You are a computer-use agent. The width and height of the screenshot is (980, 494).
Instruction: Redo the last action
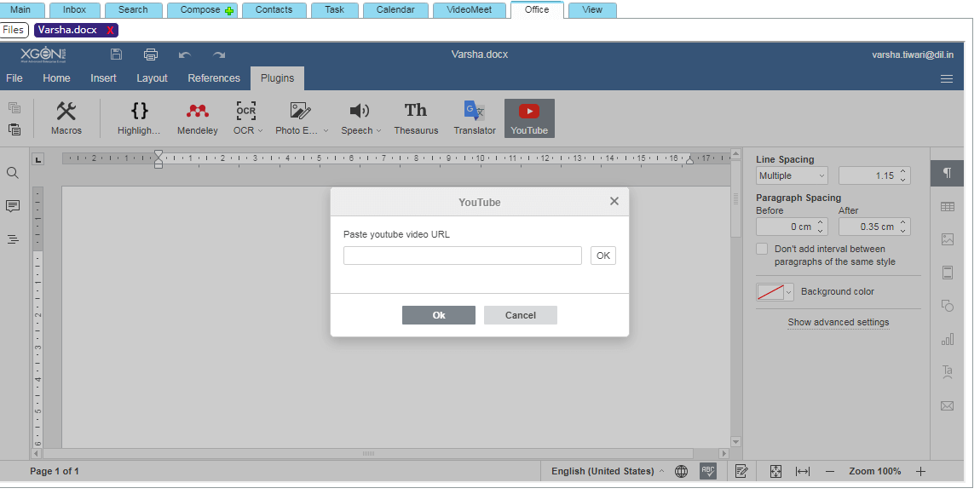pos(219,55)
